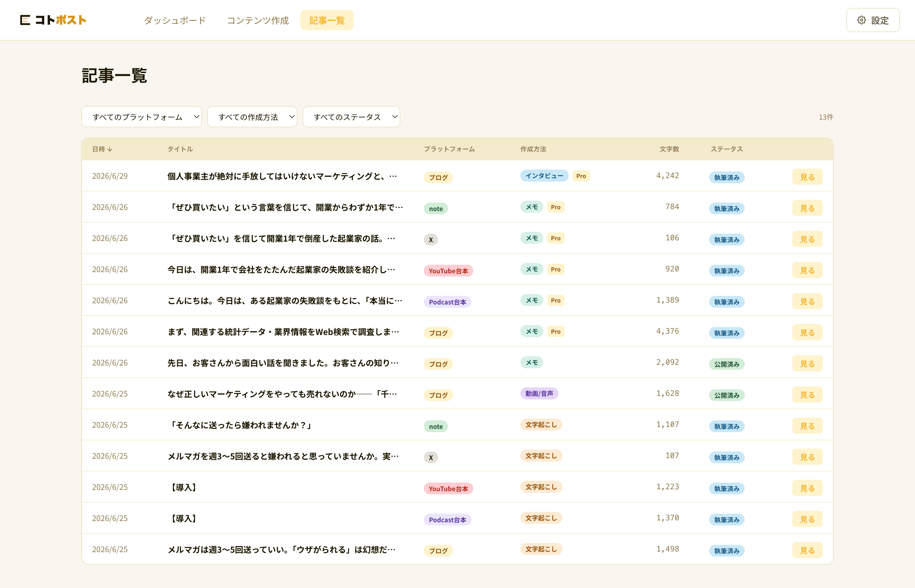Viewport: 915px width, 588px height.
Task: Click 見る for the 1,389-character Podcast台本 row
Action: pyautogui.click(x=807, y=301)
